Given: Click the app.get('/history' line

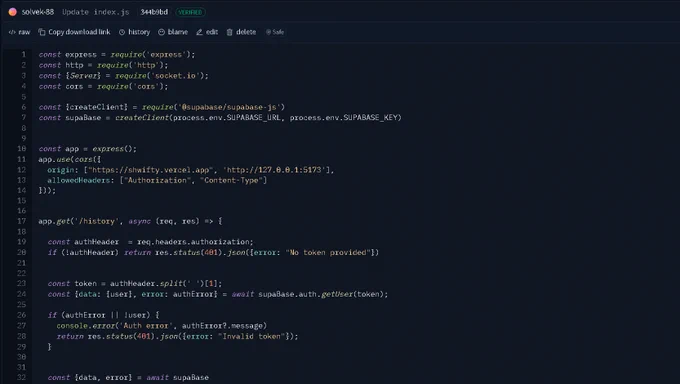Looking at the screenshot, I should pyautogui.click(x=130, y=221).
